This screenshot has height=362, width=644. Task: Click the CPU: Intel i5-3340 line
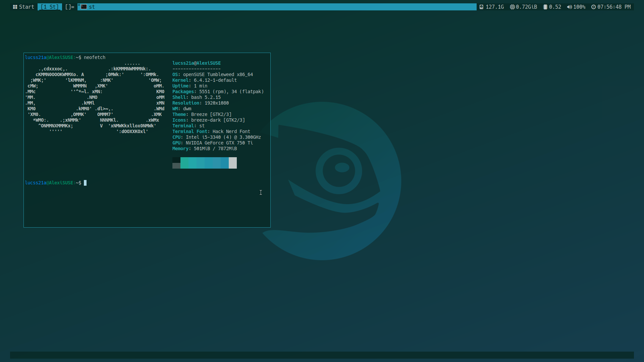pyautogui.click(x=217, y=137)
